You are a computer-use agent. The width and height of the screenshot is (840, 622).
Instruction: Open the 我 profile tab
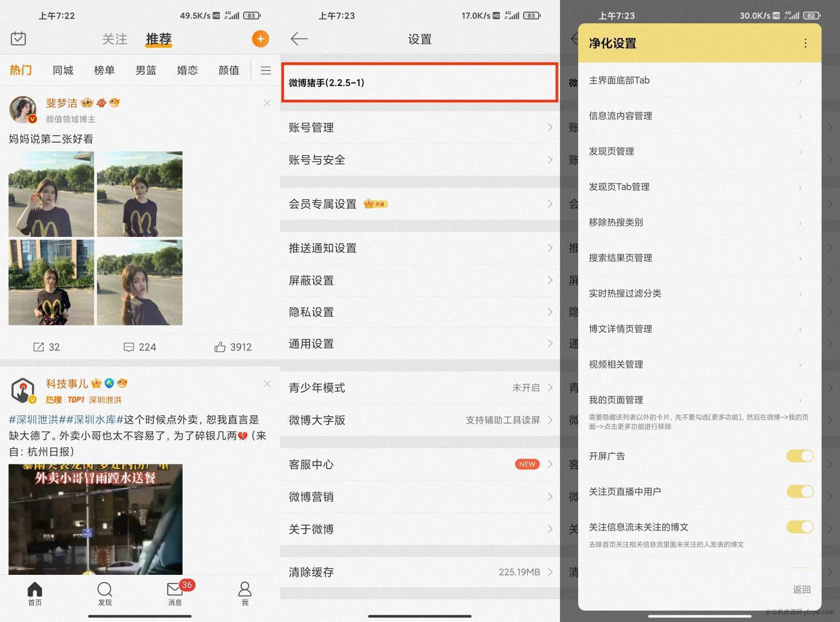pyautogui.click(x=245, y=593)
